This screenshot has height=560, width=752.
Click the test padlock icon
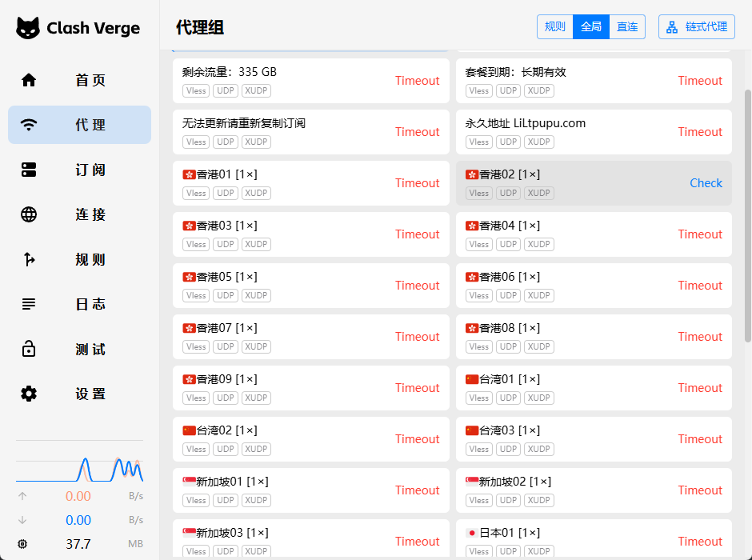[29, 349]
